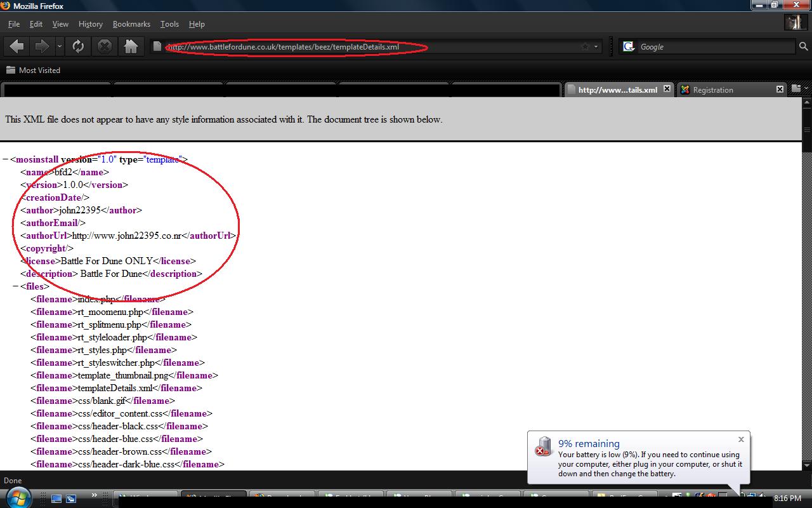Bookmark this page with the star icon

click(585, 46)
